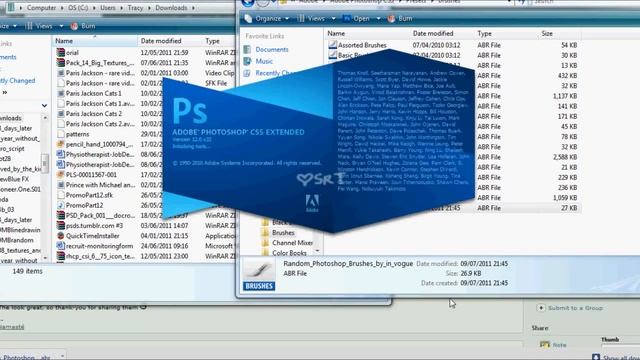This screenshot has width=640, height=360.
Task: Open Views dropdown in Downloads window
Action: point(44,26)
